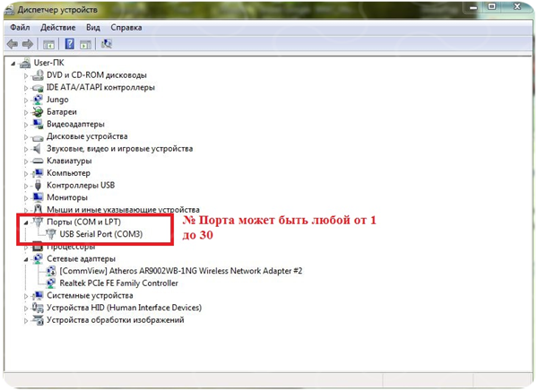538x392 pixels.
Task: Click the Компьютер category icon
Action: coord(38,173)
